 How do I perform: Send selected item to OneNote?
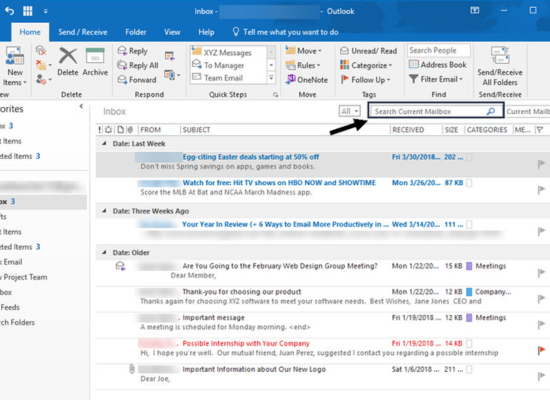(x=307, y=80)
